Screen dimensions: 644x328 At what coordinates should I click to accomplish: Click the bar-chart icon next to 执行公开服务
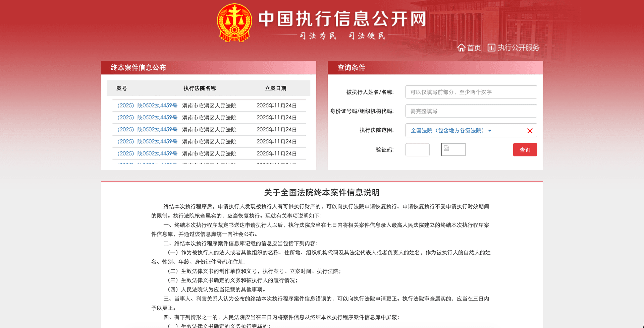point(491,48)
